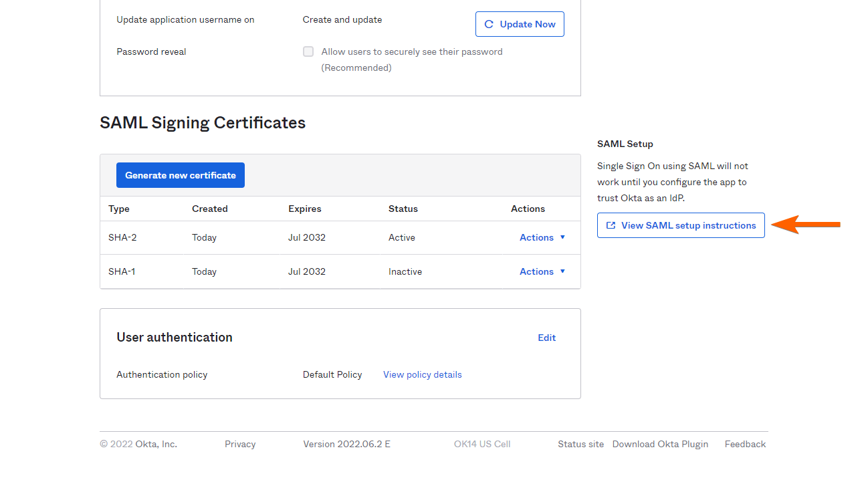Open Actions dropdown for SHA-1 certificate
The width and height of the screenshot is (868, 488).
(542, 271)
